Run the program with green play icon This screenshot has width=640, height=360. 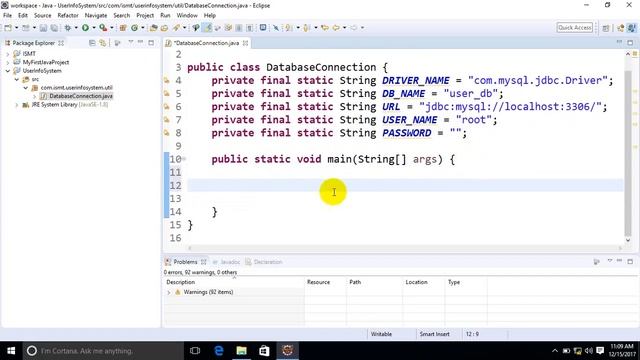(85, 28)
